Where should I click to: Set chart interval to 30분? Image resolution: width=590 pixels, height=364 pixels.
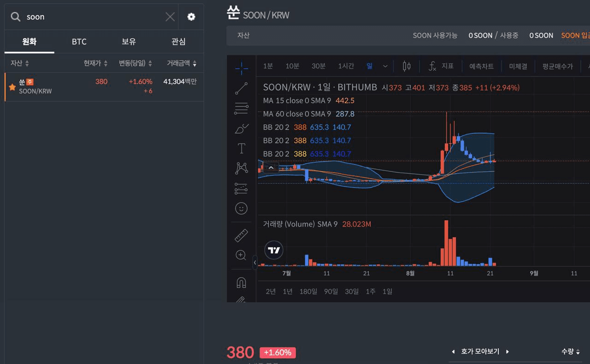click(x=319, y=66)
